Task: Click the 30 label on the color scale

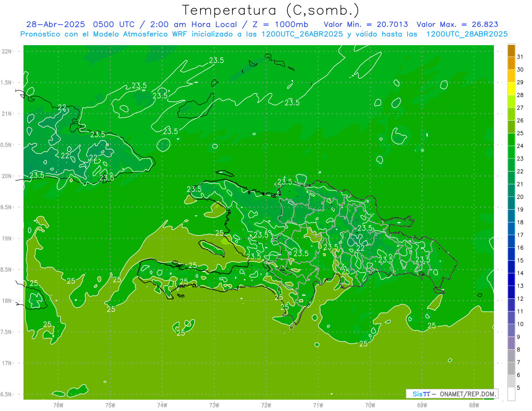Action: click(520, 70)
